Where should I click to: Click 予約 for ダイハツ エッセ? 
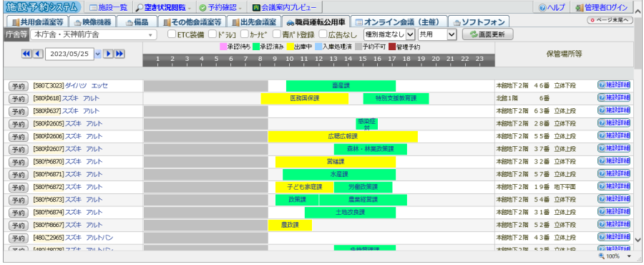19,86
